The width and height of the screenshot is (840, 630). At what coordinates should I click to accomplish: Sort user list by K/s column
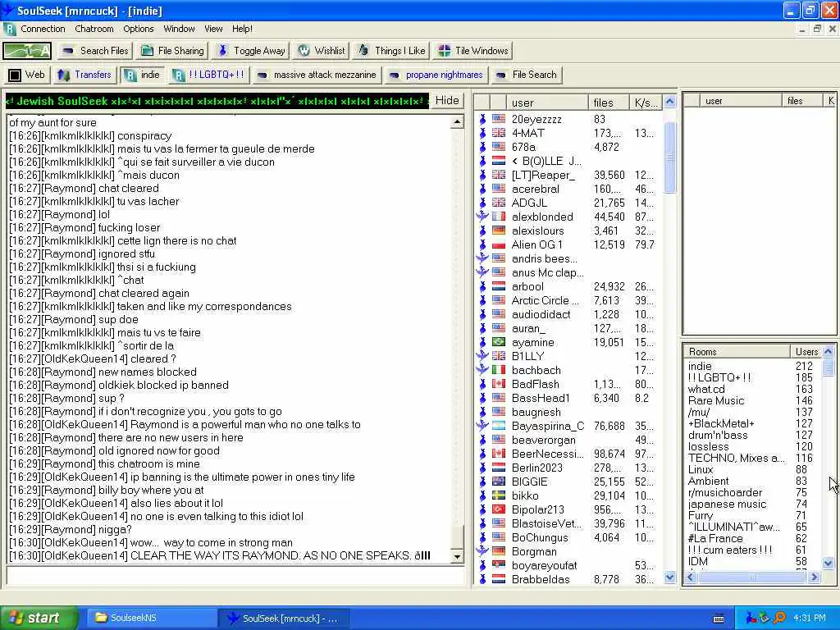coord(646,103)
